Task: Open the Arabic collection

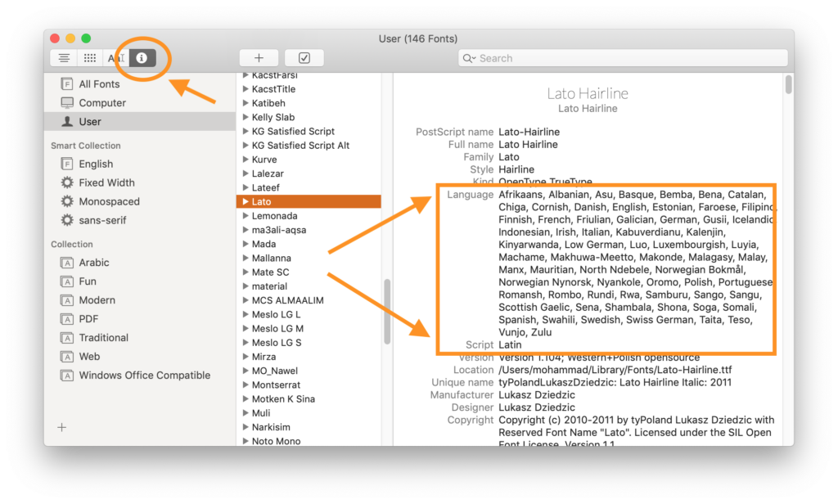Action: point(97,262)
